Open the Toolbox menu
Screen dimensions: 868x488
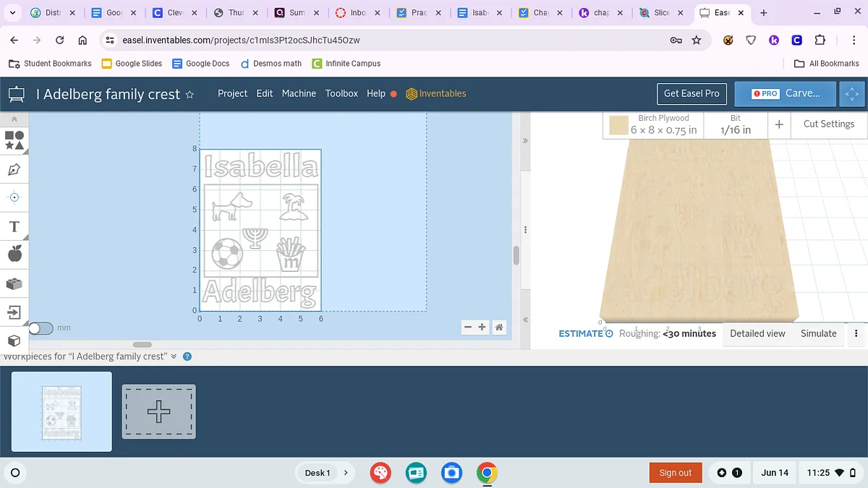point(341,93)
